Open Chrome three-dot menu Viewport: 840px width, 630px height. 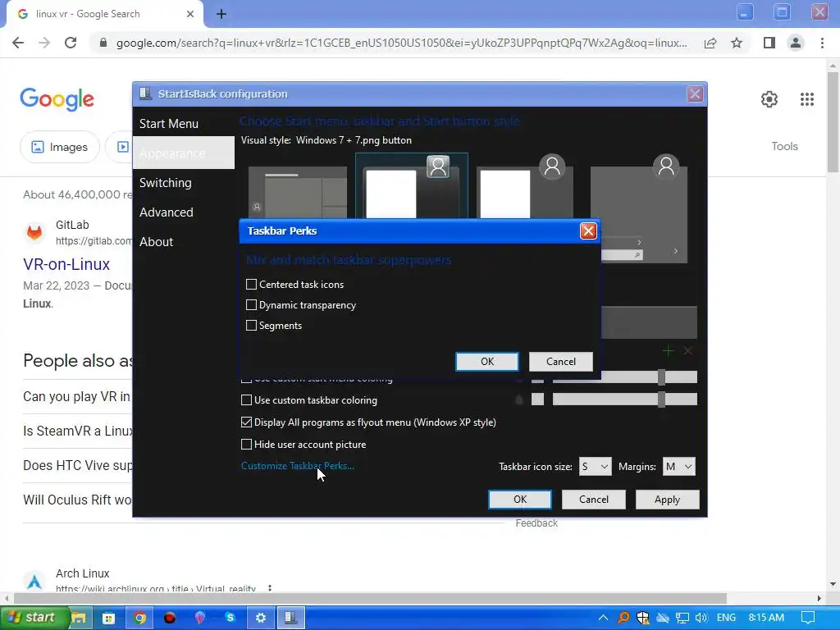(822, 43)
